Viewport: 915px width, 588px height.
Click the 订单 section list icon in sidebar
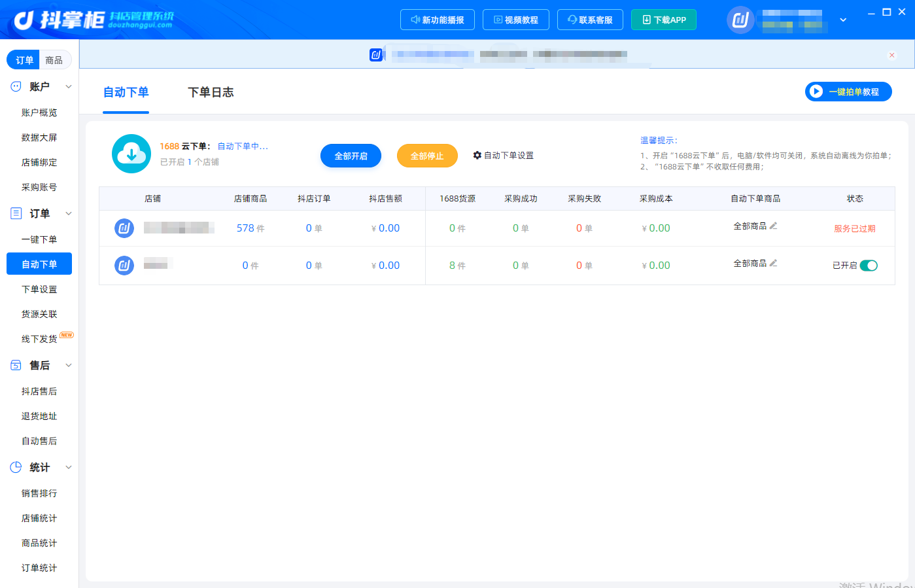(x=16, y=213)
